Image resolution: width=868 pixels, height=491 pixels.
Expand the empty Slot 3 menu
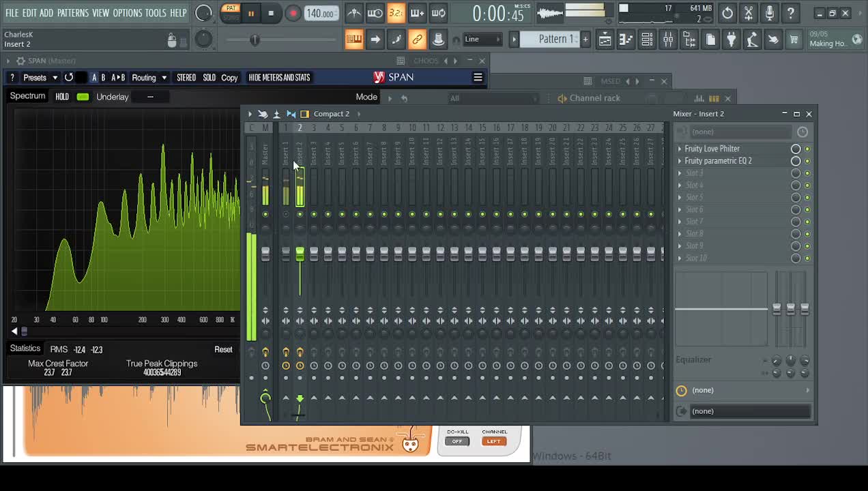click(680, 173)
